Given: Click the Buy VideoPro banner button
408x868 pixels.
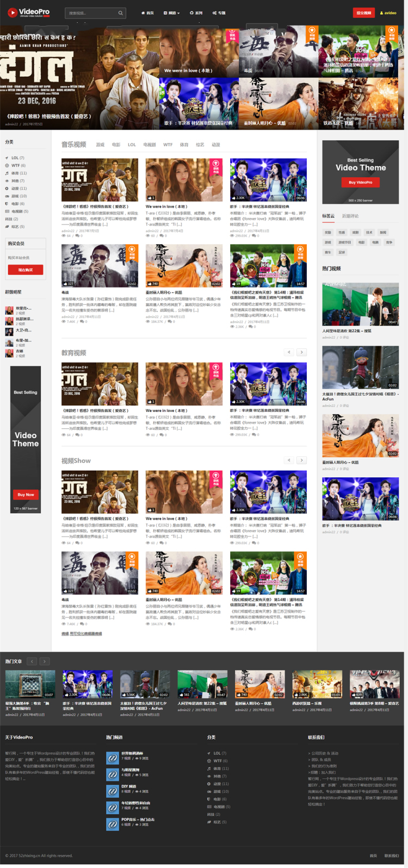Looking at the screenshot, I should tap(360, 182).
